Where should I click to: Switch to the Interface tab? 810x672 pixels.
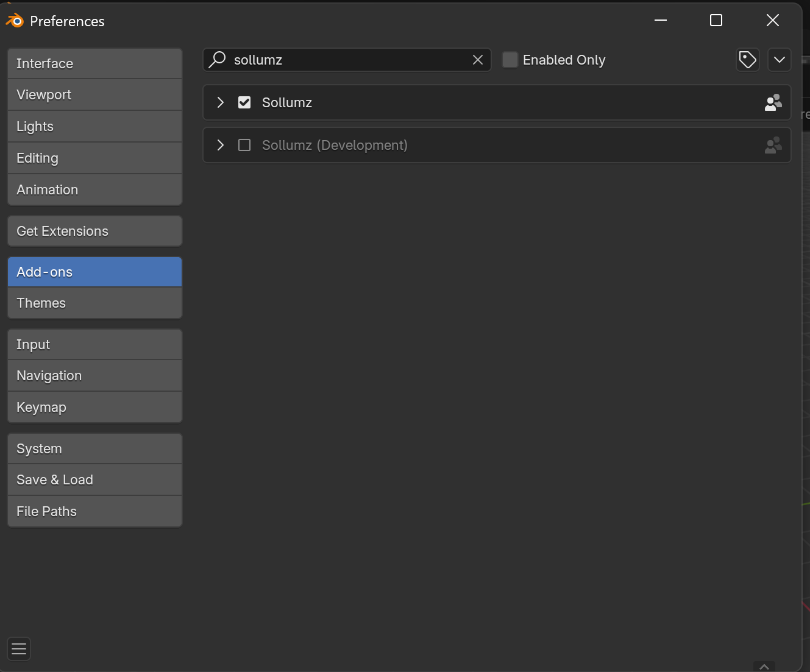[94, 63]
